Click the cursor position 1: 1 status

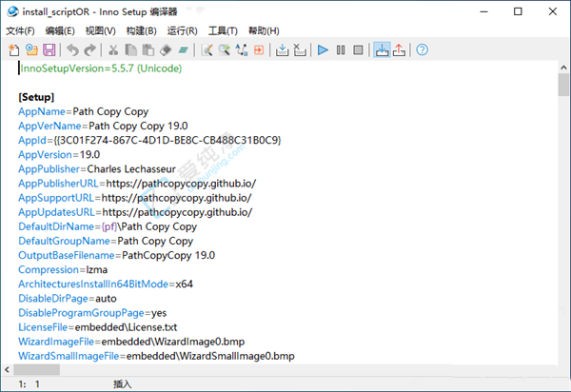point(29,384)
